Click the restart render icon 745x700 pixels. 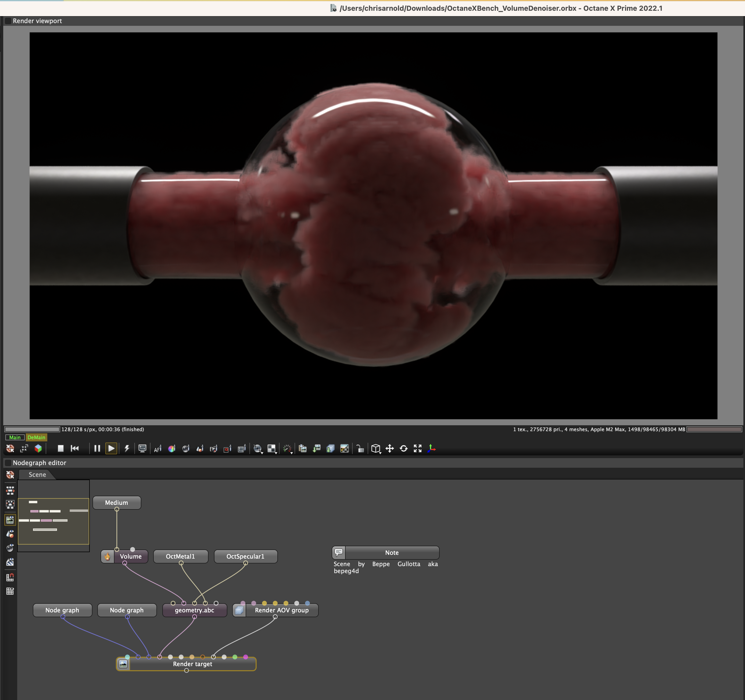(x=75, y=449)
